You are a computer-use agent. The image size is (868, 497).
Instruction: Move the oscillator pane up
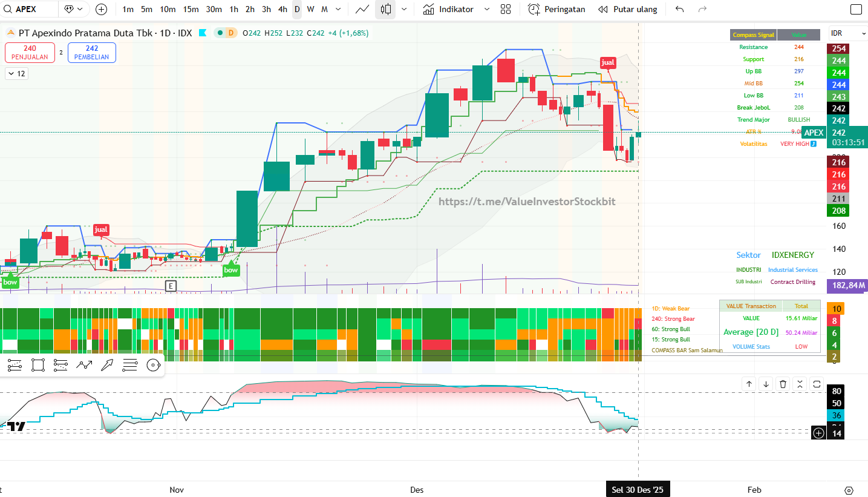[x=749, y=384]
